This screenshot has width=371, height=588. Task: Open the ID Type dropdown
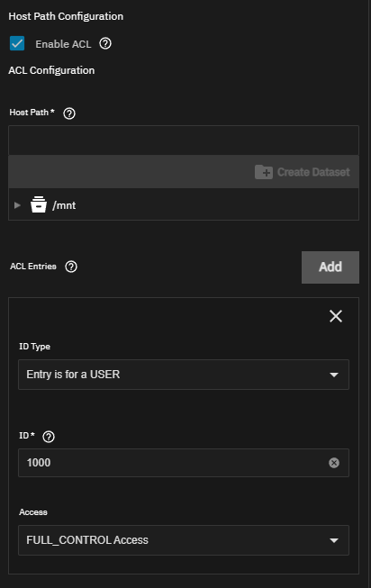pyautogui.click(x=184, y=375)
